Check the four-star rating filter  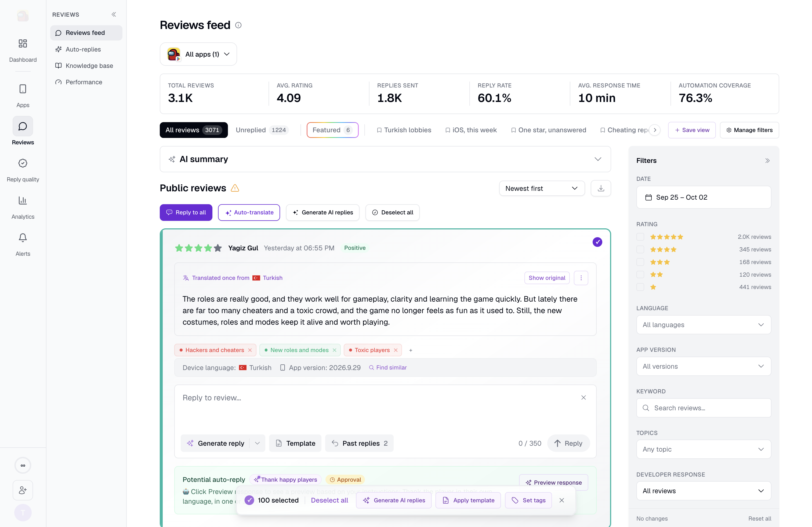click(640, 250)
